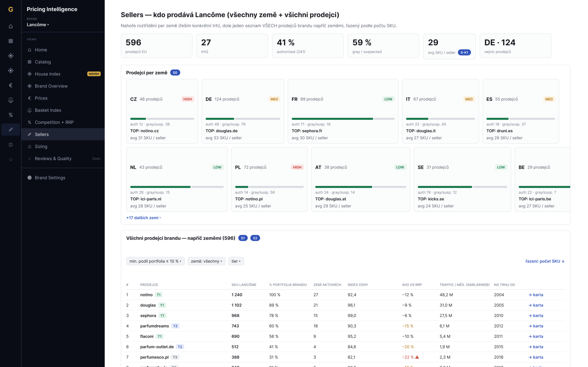Open the min. podíl portfolia filter dropdown

pos(156,261)
